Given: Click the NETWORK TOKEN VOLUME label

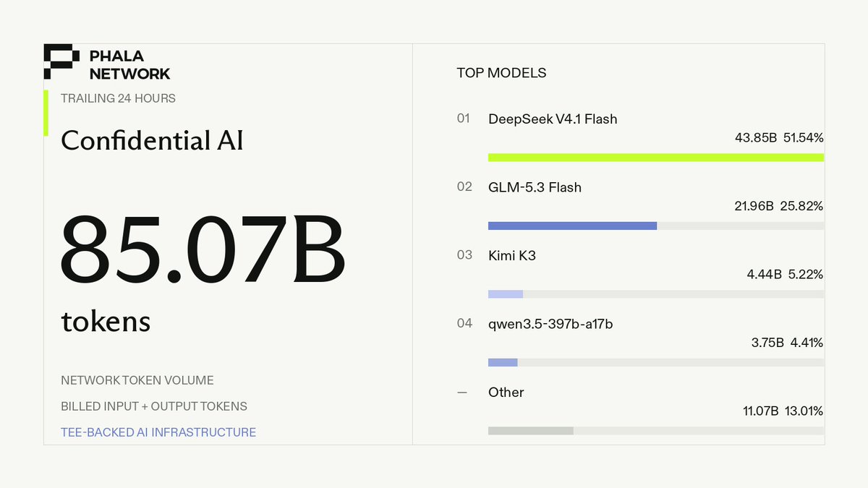Looking at the screenshot, I should pyautogui.click(x=137, y=380).
